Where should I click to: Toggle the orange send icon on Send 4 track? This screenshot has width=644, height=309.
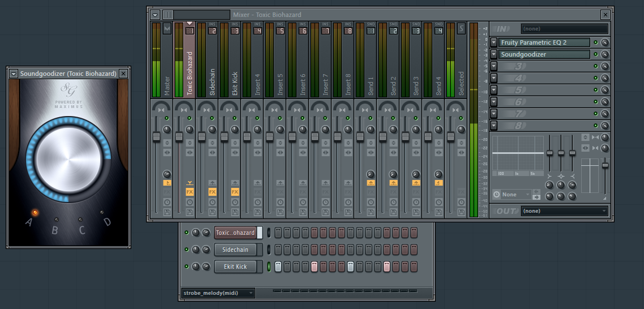pos(439,183)
